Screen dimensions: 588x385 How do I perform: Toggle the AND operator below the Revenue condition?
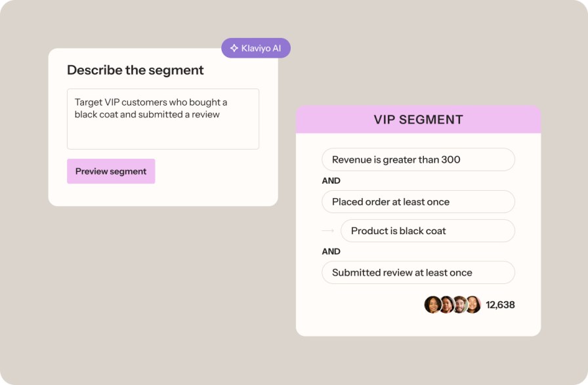(x=331, y=180)
